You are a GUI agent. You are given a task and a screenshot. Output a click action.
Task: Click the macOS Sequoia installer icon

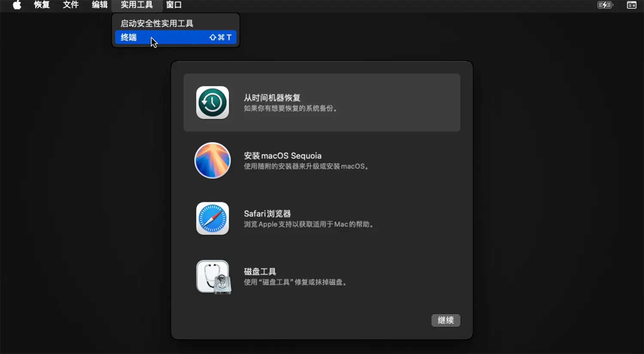pyautogui.click(x=212, y=160)
